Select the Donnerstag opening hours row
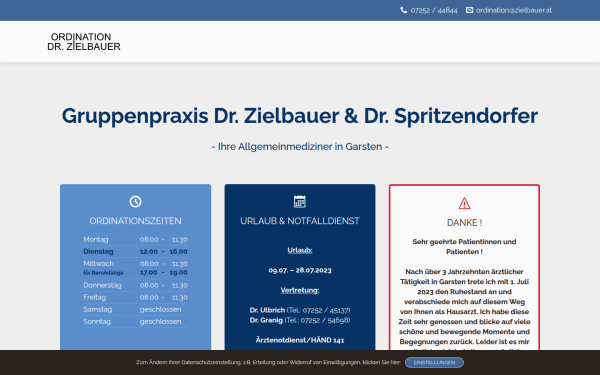 click(x=135, y=285)
